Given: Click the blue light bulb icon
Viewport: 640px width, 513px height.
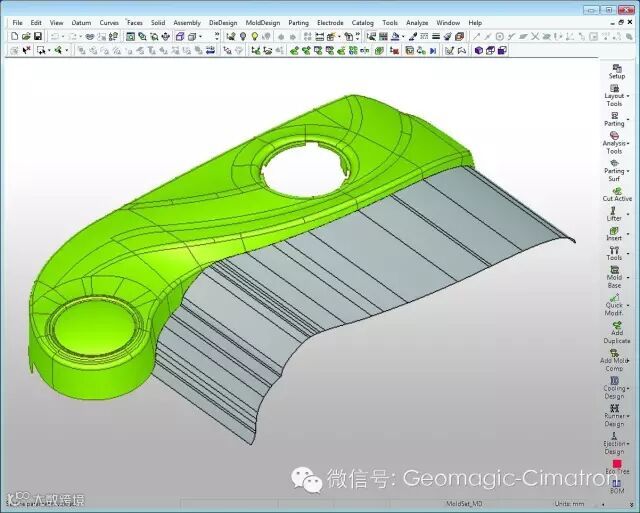Looking at the screenshot, I should (x=243, y=37).
